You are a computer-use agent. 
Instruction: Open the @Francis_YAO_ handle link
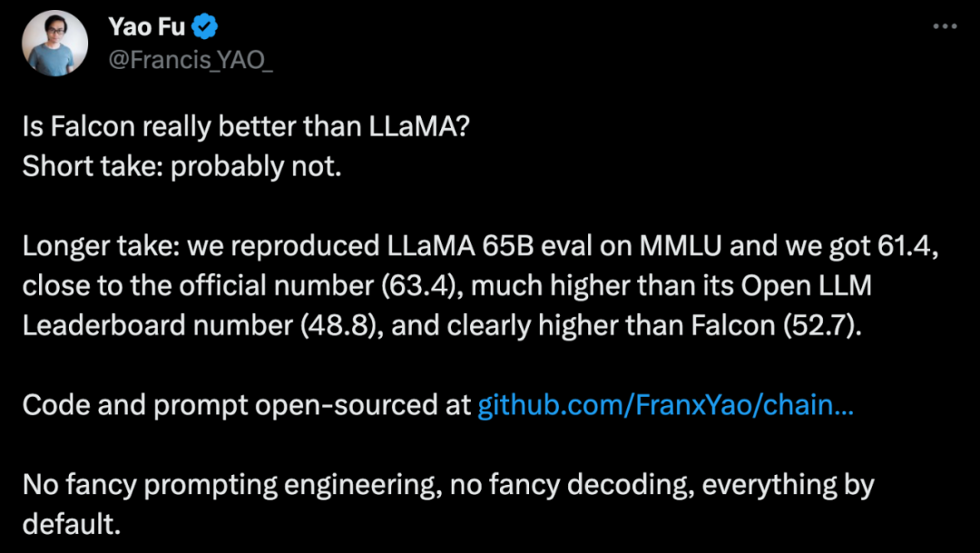(191, 60)
